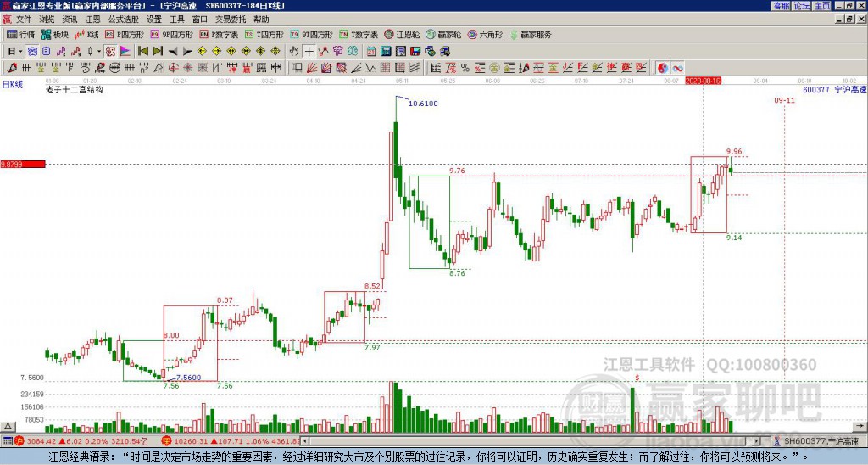Open the 工具 menu
The height and width of the screenshot is (465, 868).
click(177, 20)
